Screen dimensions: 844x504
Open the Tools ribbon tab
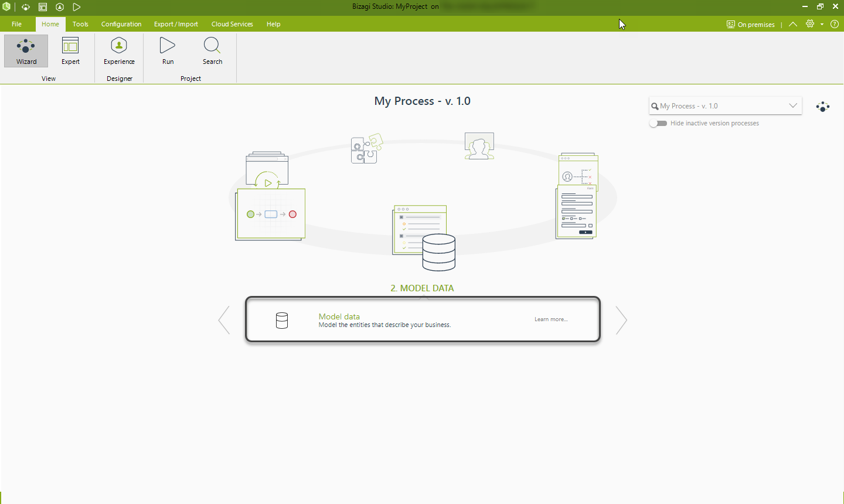(80, 24)
